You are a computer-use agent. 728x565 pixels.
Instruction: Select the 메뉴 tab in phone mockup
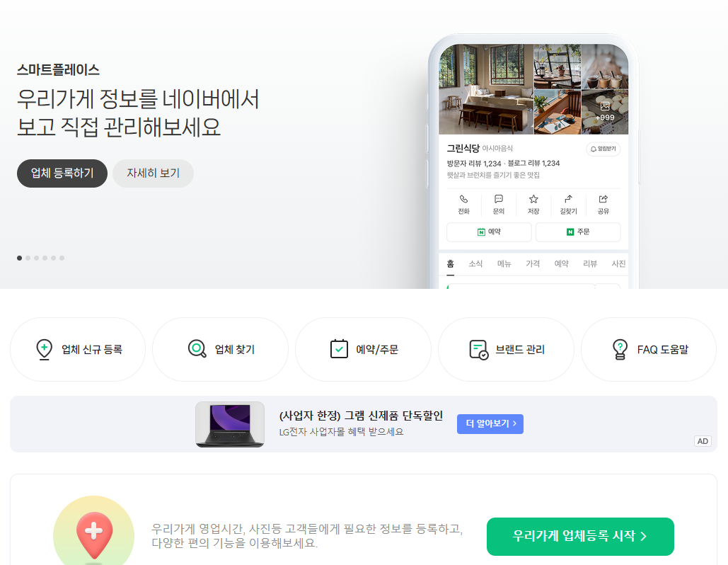[504, 264]
